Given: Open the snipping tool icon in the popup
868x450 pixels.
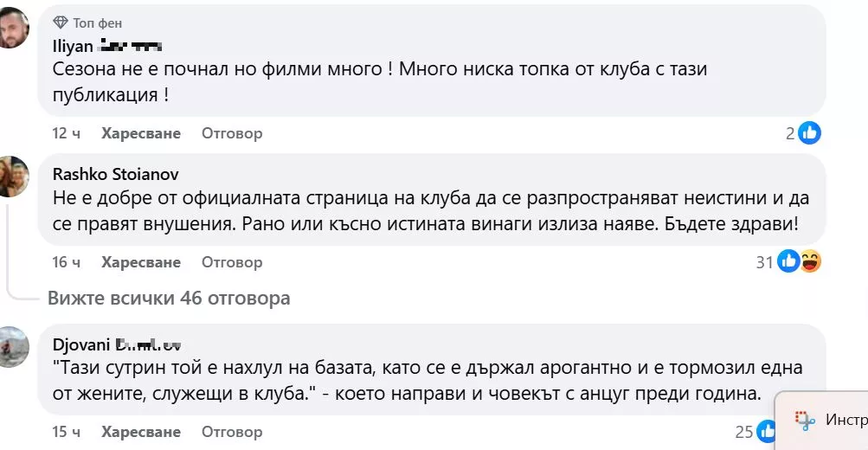Looking at the screenshot, I should pyautogui.click(x=805, y=421).
